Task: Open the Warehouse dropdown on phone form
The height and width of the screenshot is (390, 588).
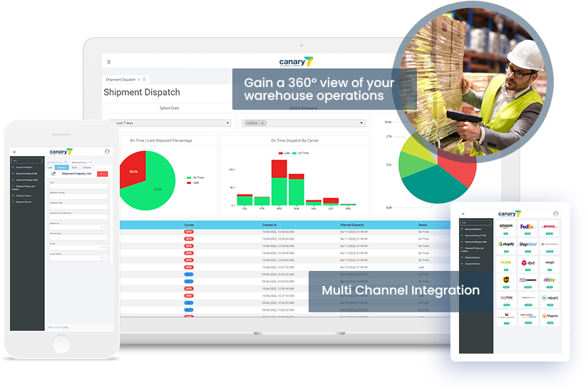Action: (x=78, y=227)
